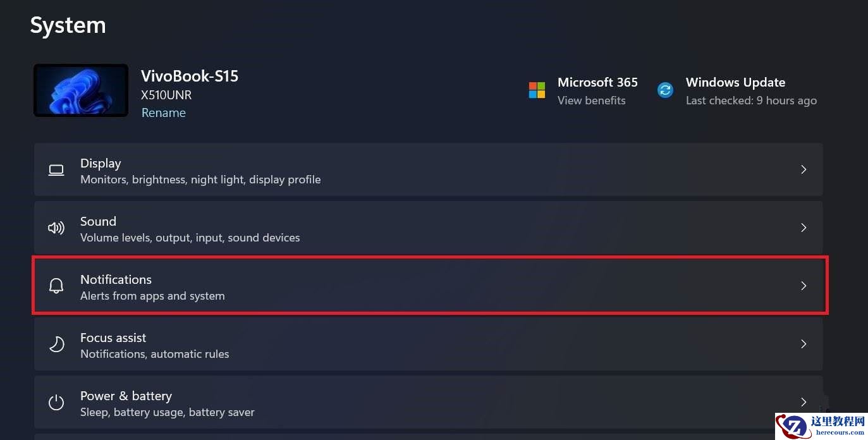Click the Notifications bell icon
The image size is (868, 440).
point(56,285)
